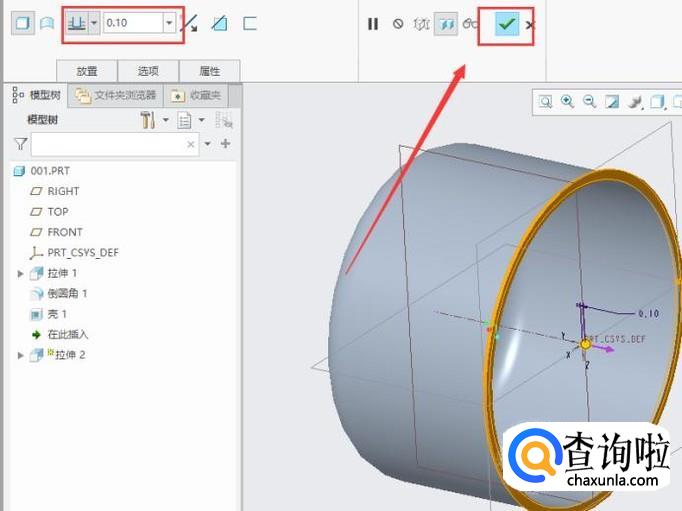The image size is (682, 511).
Task: Click the model tree search field
Action: click(x=115, y=144)
